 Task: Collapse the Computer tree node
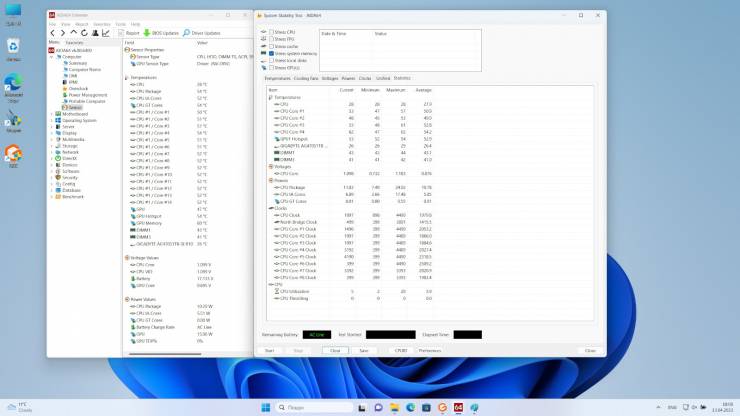click(x=52, y=57)
